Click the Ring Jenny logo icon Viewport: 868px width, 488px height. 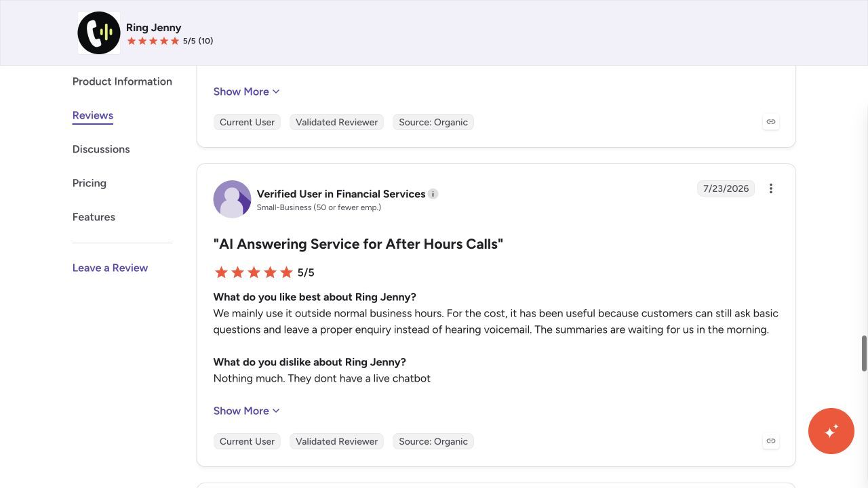tap(99, 33)
